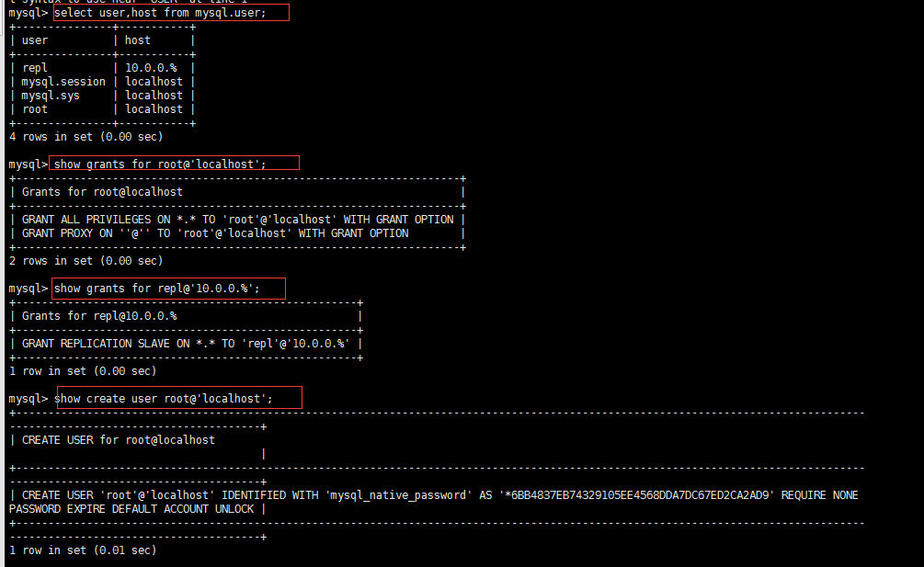Click the repl user row
The width and height of the screenshot is (924, 567).
click(x=35, y=67)
